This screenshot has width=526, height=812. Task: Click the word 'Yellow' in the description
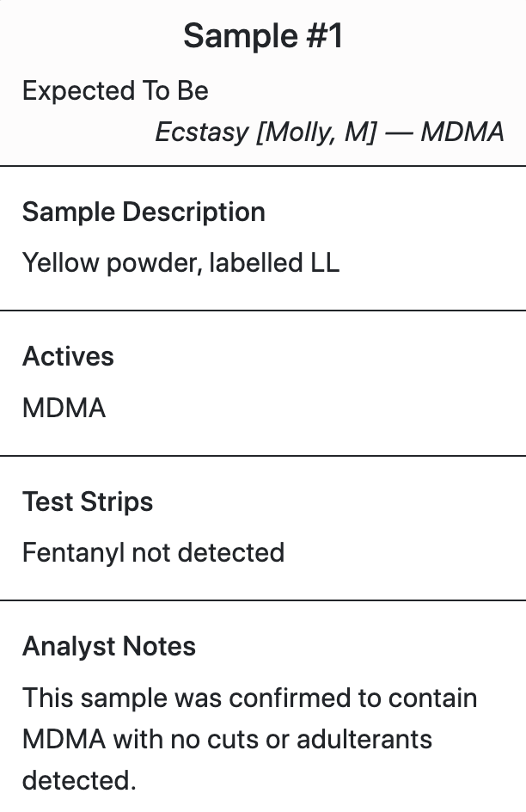[x=60, y=263]
